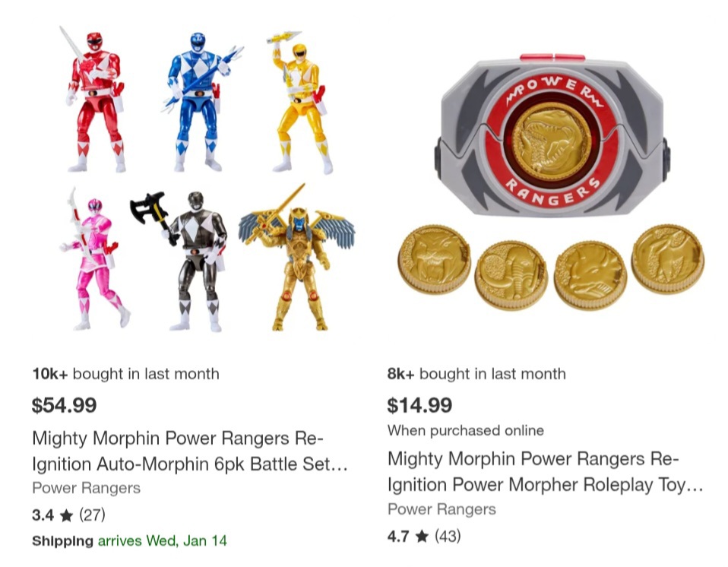Click the Yellow Ranger figure
Viewport: 728px width, 567px height.
tap(302, 102)
